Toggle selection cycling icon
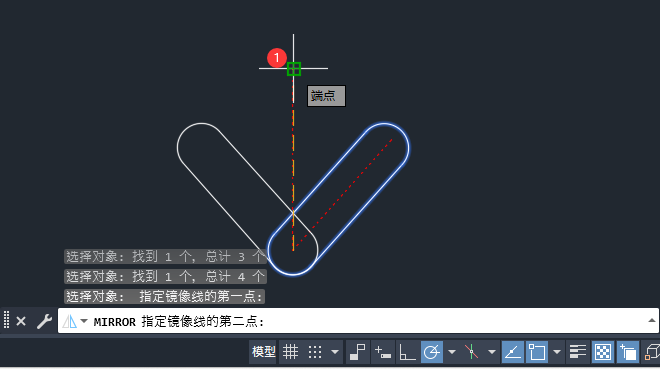The height and width of the screenshot is (369, 660). [628, 352]
